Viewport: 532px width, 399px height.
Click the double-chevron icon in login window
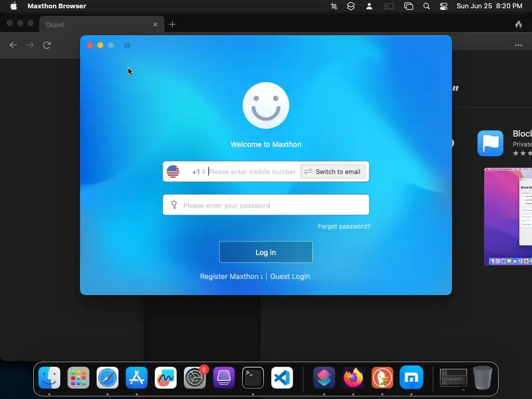(127, 46)
